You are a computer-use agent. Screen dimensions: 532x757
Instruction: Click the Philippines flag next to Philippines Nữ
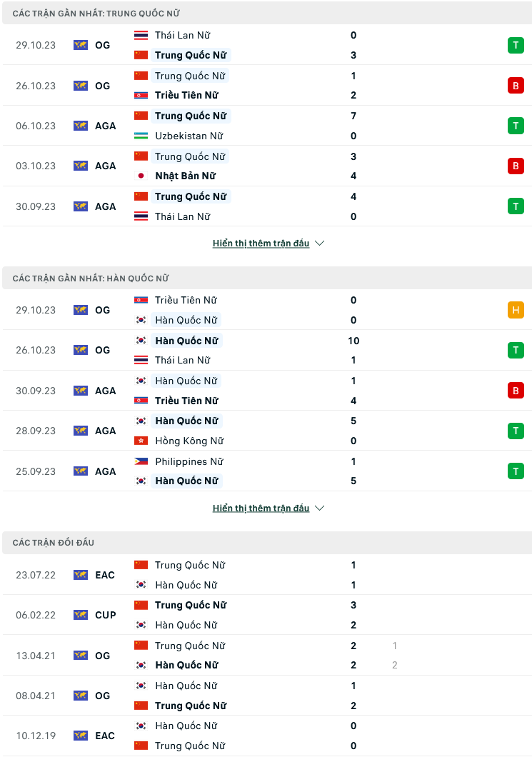click(141, 461)
